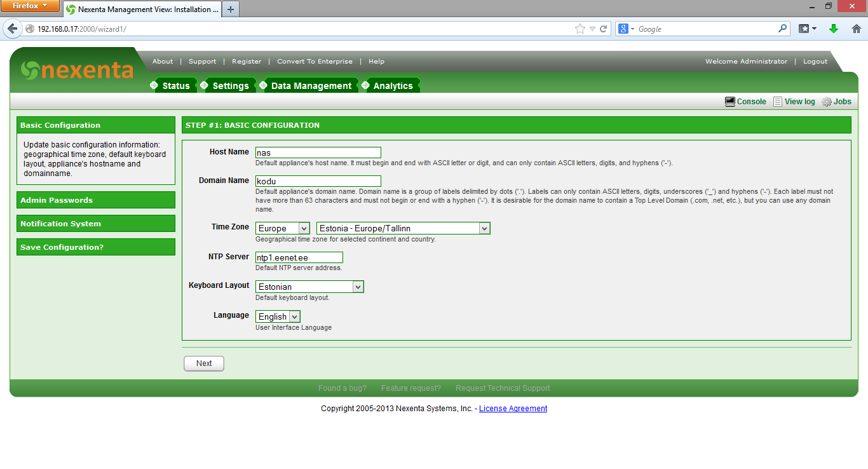
Task: Click the View log document icon
Action: point(778,102)
